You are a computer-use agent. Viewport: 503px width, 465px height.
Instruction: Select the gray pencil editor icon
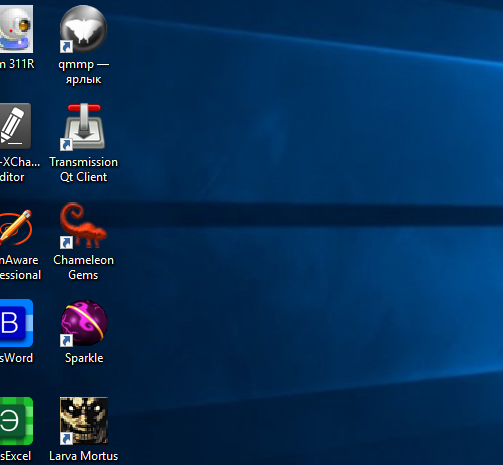15,126
